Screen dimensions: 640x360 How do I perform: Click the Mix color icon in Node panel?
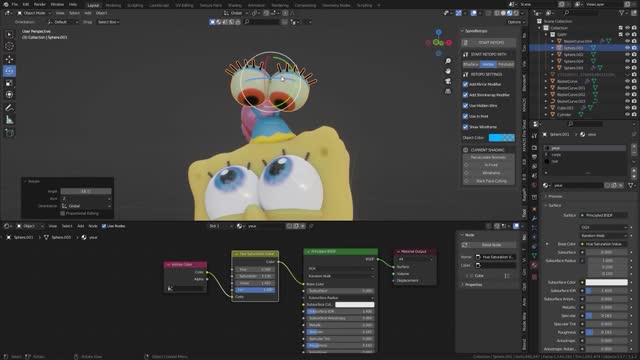507,276
